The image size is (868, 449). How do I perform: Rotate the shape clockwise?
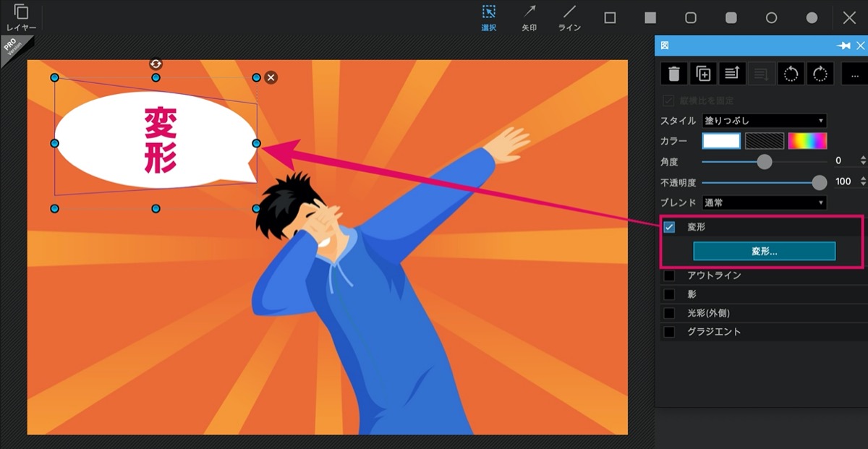820,74
